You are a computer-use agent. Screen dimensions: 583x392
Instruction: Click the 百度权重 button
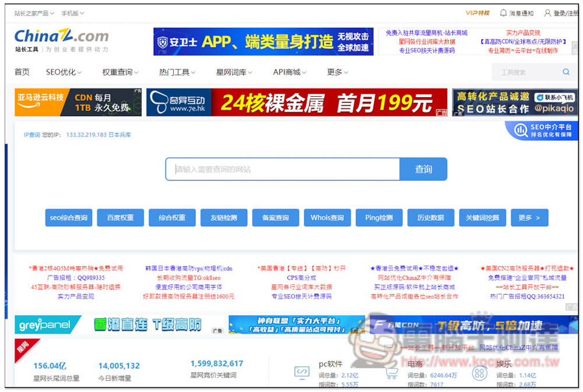(121, 218)
